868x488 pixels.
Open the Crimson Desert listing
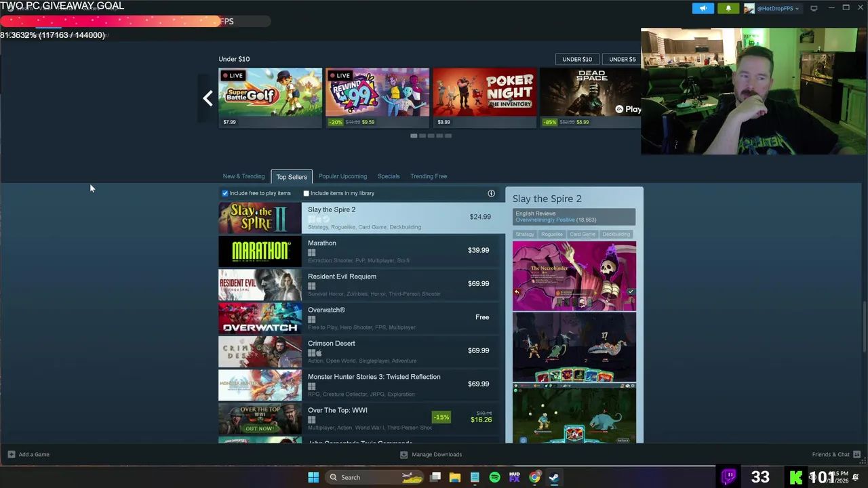point(361,351)
